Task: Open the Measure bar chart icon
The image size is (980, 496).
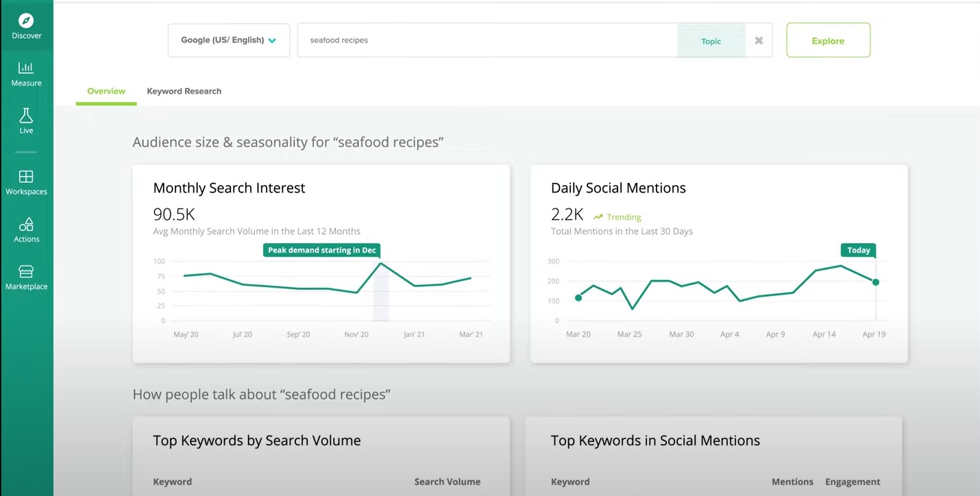Action: [x=26, y=68]
